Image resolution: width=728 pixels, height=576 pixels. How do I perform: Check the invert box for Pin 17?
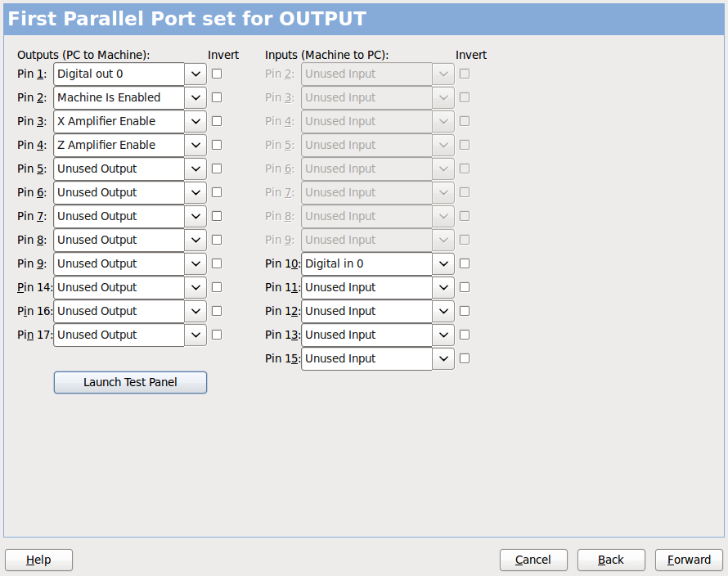pyautogui.click(x=216, y=334)
